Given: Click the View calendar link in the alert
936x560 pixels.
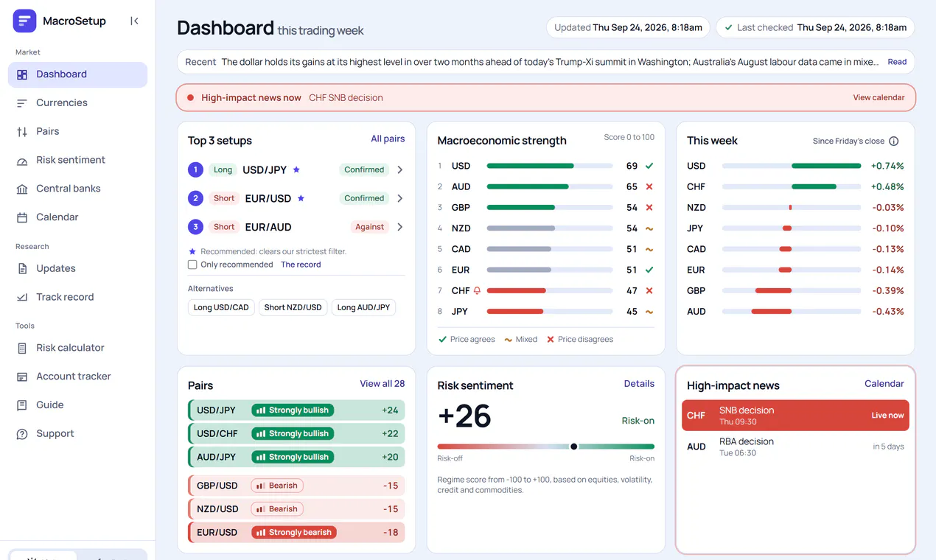Looking at the screenshot, I should tap(879, 97).
